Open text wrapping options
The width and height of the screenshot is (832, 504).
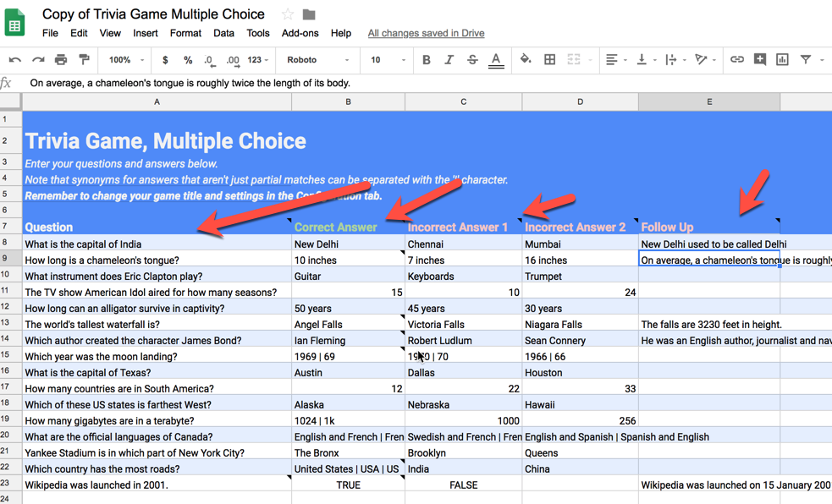(x=675, y=60)
